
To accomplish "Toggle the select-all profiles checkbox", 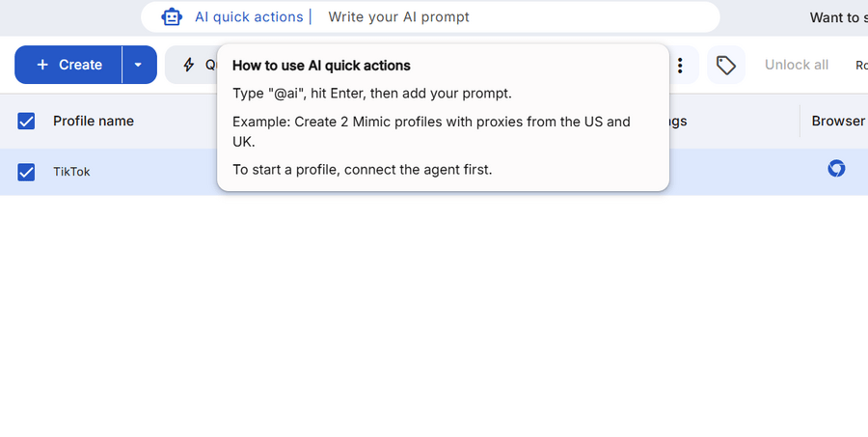I will click(x=26, y=121).
